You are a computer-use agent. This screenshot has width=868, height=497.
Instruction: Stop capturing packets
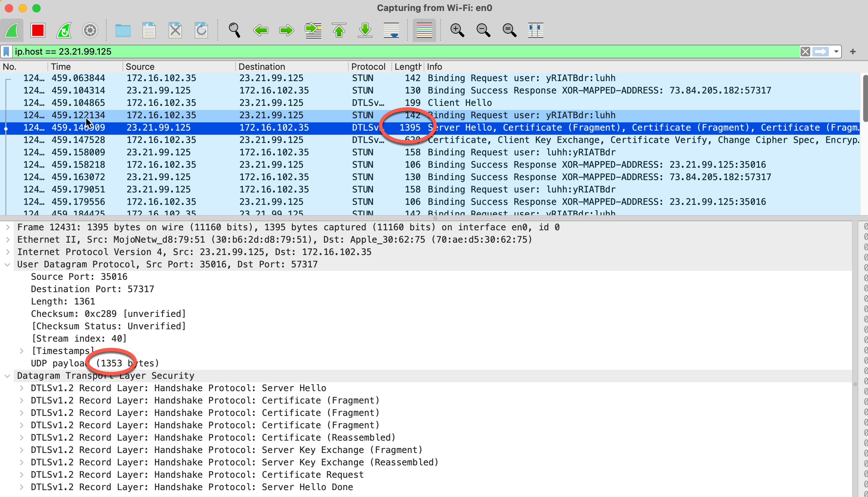click(37, 30)
